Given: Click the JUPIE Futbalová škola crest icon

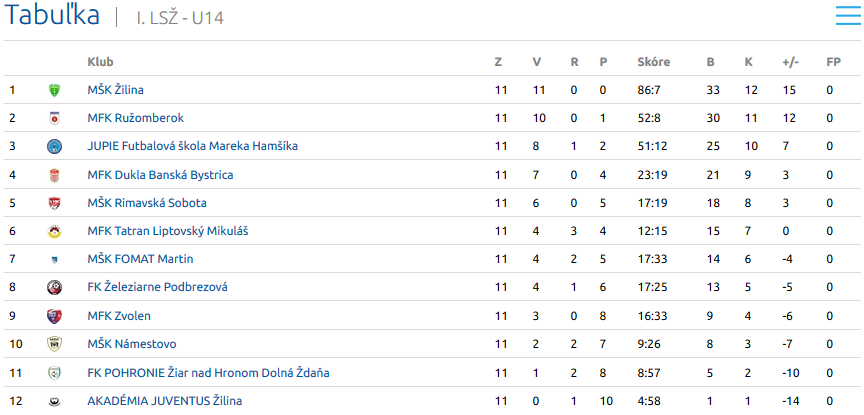Looking at the screenshot, I should (x=55, y=147).
